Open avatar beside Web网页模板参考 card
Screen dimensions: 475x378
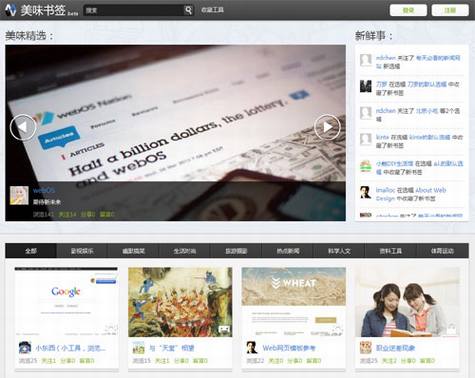[252, 348]
